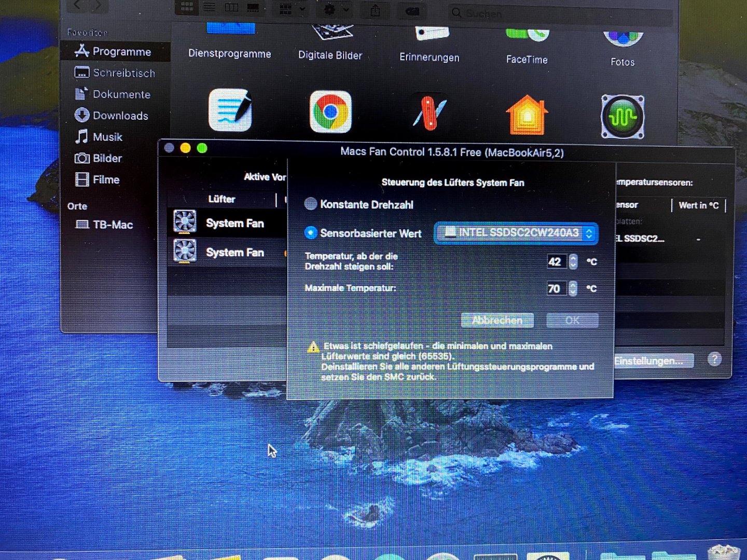Click the fan icon of the lower System Fan row
Viewport: 747px width, 560px height.
click(185, 251)
